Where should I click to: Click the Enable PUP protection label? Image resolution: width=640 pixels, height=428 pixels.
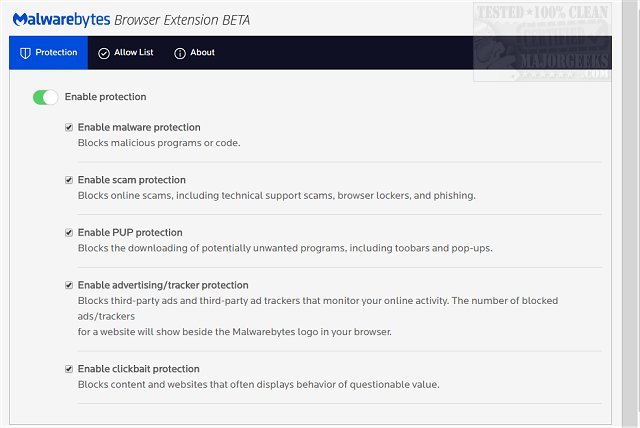[x=130, y=233]
